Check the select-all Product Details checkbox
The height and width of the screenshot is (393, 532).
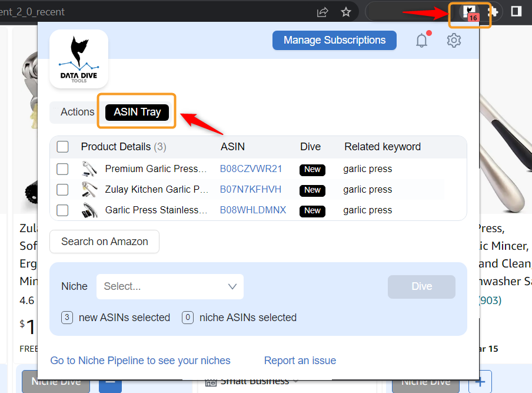click(x=62, y=147)
